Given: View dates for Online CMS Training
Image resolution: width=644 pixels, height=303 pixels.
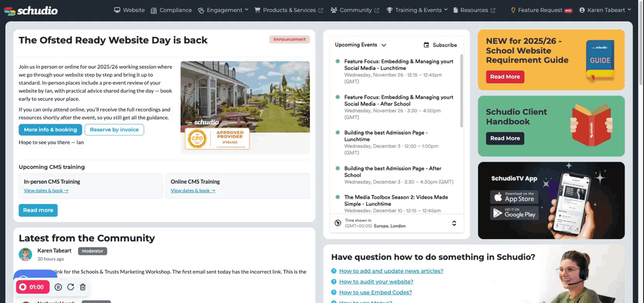Looking at the screenshot, I should point(193,191).
